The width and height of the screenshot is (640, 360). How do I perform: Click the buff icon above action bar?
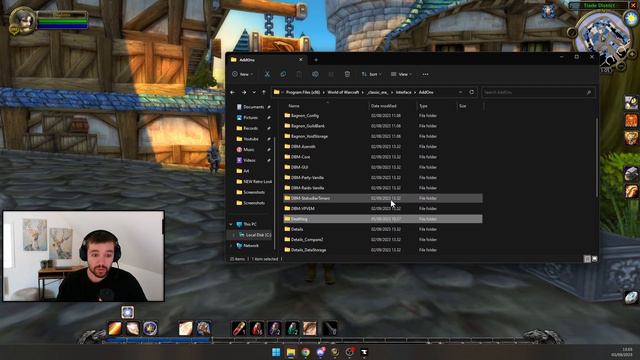(127, 312)
